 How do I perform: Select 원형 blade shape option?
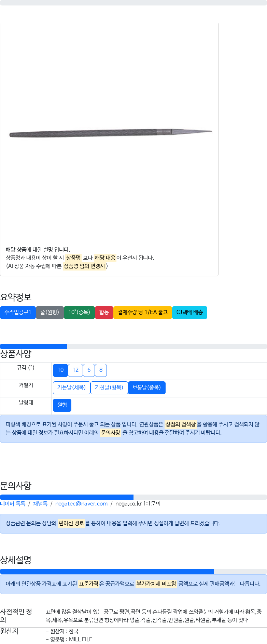tap(62, 405)
